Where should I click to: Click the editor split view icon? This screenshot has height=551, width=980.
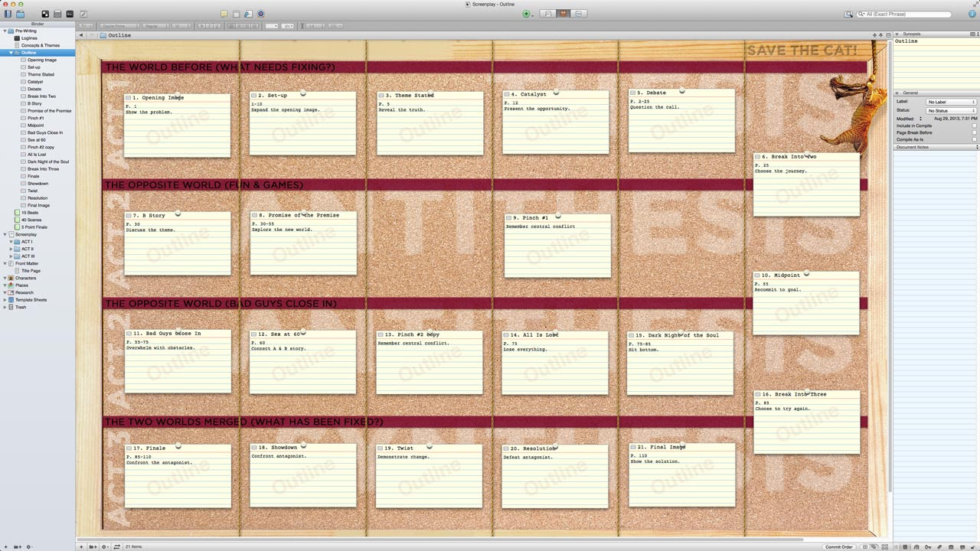click(x=890, y=35)
